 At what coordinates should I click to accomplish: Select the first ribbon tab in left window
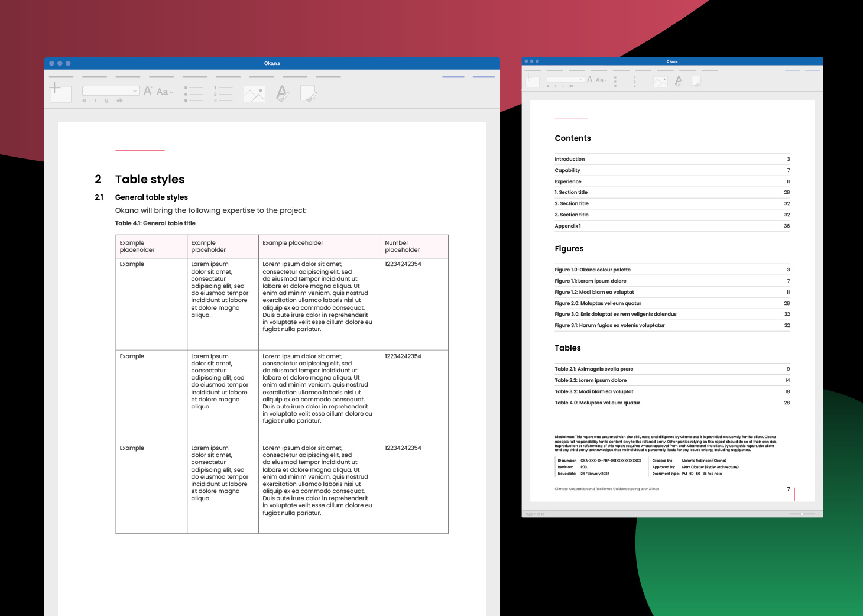[x=61, y=77]
